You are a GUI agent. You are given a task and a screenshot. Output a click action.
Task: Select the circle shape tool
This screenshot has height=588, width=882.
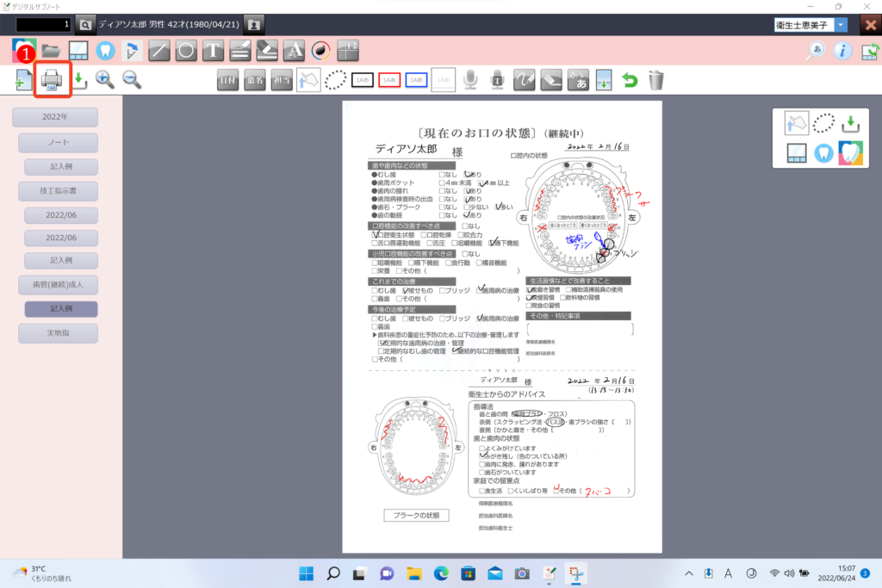click(x=186, y=51)
